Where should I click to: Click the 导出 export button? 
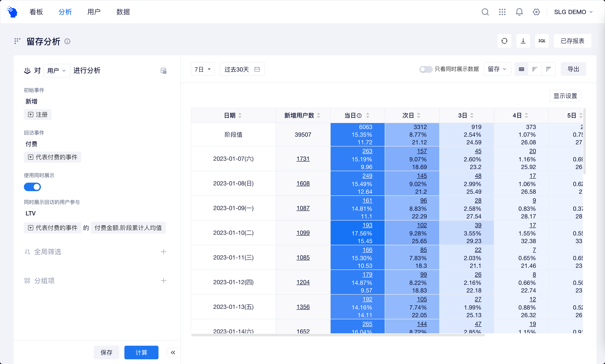pyautogui.click(x=573, y=69)
